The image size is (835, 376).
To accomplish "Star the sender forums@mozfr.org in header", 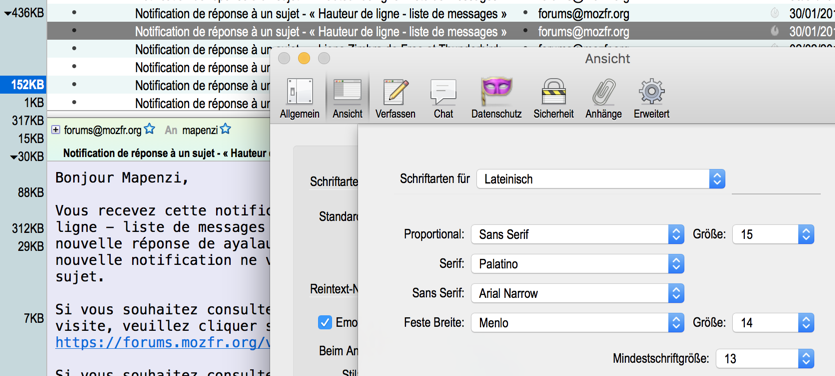I will [x=150, y=129].
